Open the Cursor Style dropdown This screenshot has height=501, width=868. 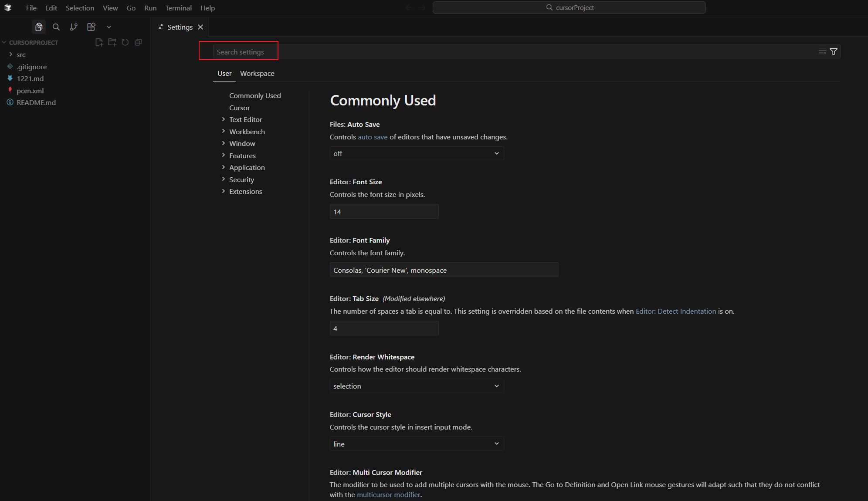417,444
